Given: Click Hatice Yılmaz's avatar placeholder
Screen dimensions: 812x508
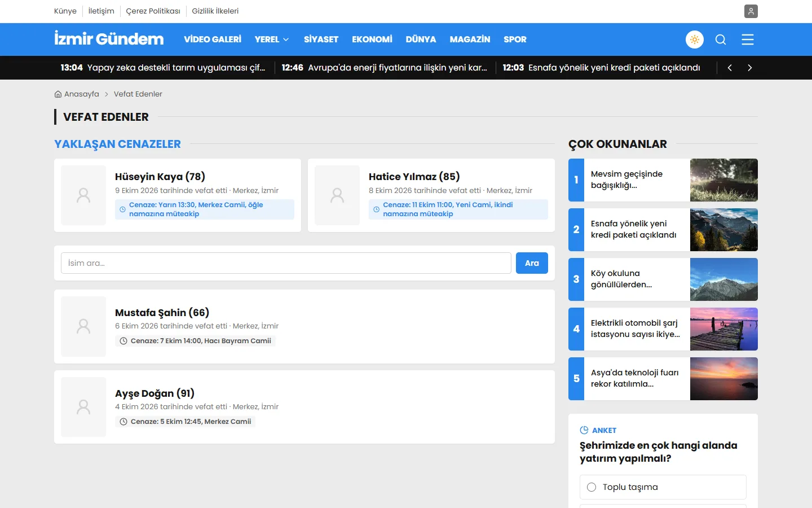Looking at the screenshot, I should pyautogui.click(x=337, y=195).
